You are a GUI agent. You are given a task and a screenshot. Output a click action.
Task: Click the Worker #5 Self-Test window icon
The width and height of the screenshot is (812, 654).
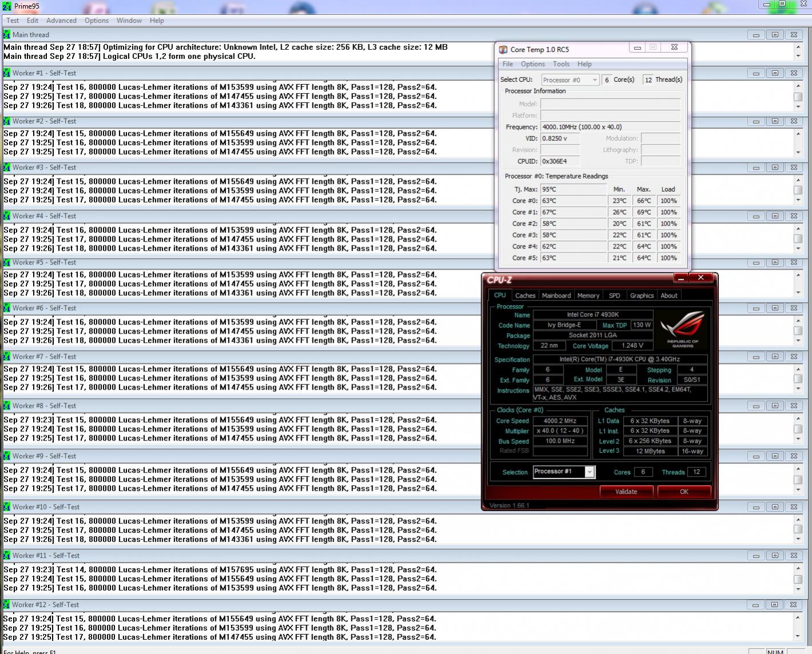click(x=7, y=262)
